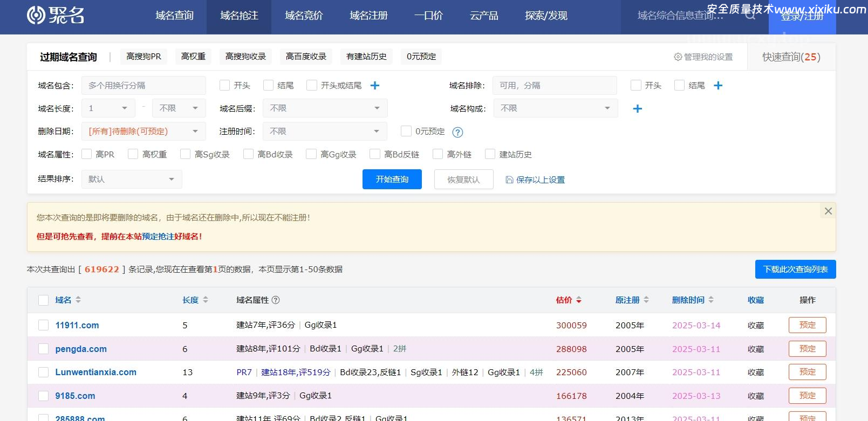The width and height of the screenshot is (868, 421).
Task: Open the 域名后缀 dropdown
Action: pos(325,108)
